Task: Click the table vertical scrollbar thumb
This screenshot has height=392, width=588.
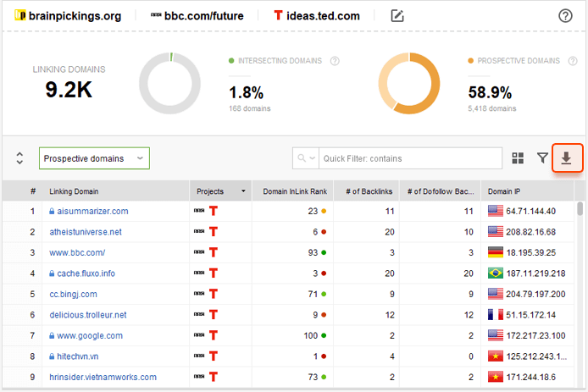Action: tap(580, 209)
